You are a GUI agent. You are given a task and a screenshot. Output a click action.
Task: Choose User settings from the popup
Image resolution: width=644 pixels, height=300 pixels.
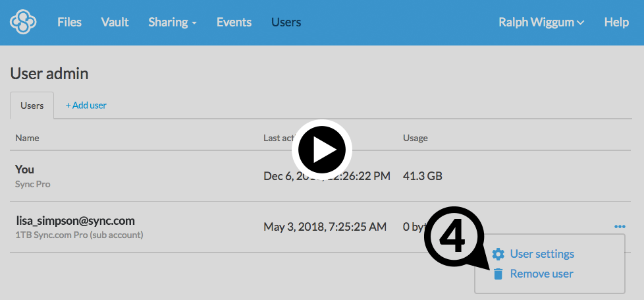(x=542, y=255)
